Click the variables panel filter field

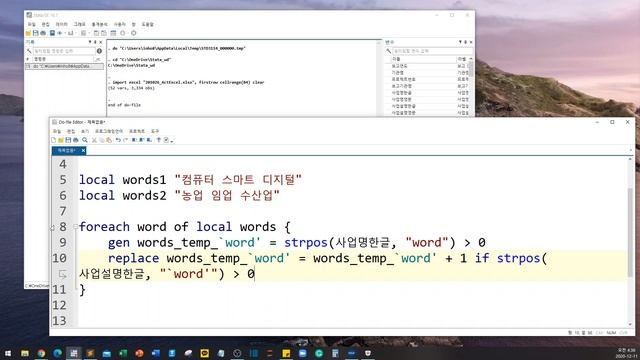(x=433, y=51)
